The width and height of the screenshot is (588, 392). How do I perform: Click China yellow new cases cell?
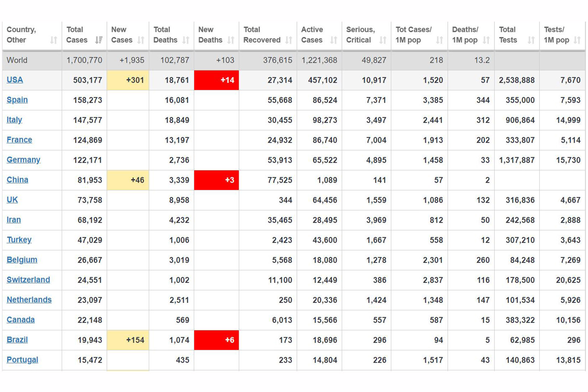pos(128,180)
